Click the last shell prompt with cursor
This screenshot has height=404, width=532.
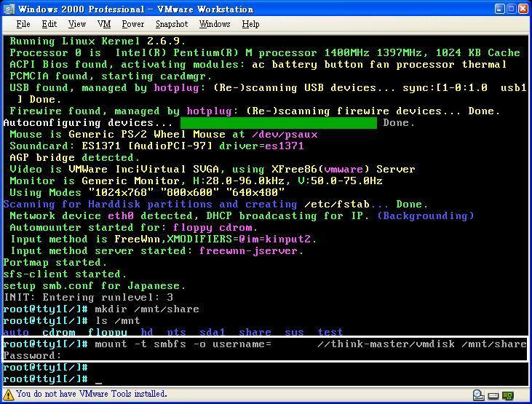click(x=52, y=379)
